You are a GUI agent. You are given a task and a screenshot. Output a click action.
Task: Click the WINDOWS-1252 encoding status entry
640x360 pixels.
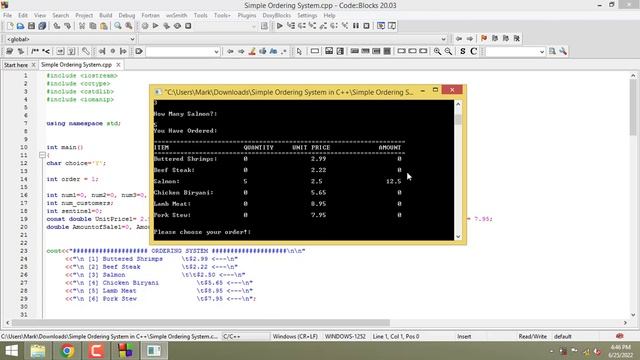[345, 336]
